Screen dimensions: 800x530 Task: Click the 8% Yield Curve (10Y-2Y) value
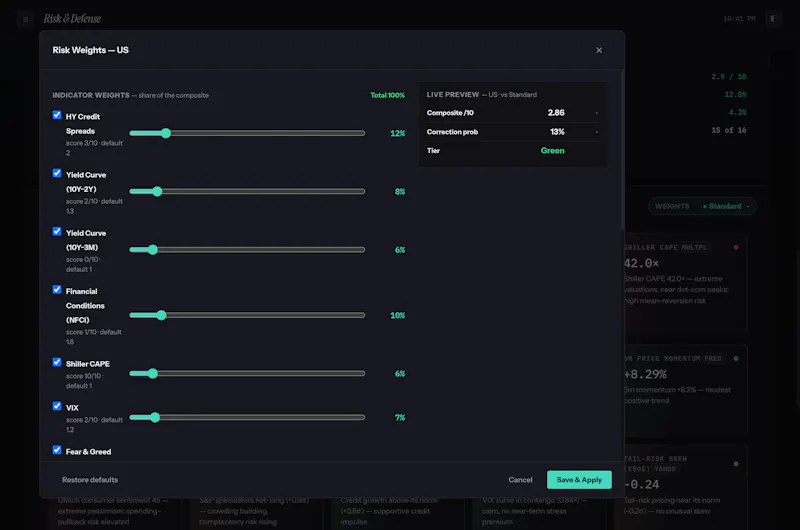pyautogui.click(x=400, y=191)
